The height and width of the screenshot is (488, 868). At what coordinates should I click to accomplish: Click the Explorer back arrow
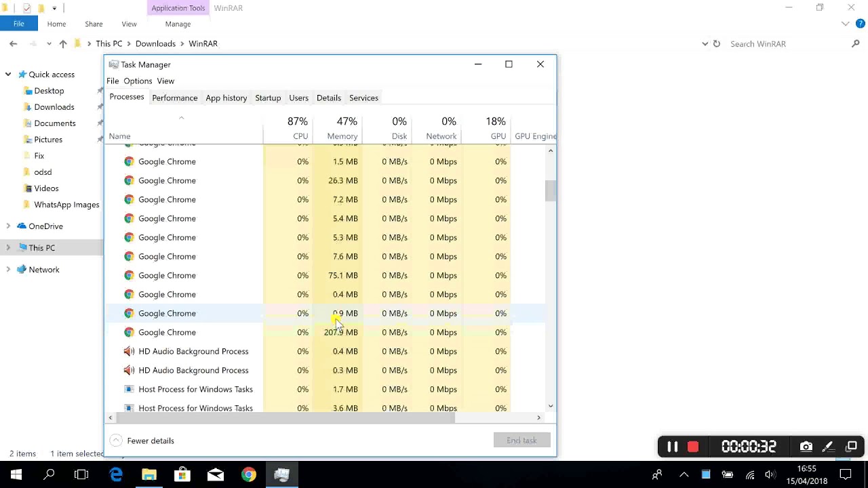tap(14, 43)
